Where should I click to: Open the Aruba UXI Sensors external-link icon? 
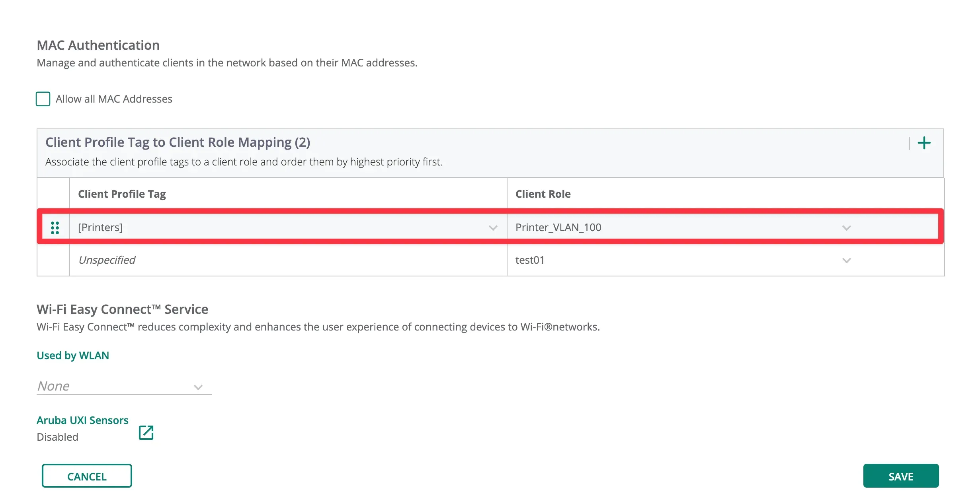coord(146,432)
